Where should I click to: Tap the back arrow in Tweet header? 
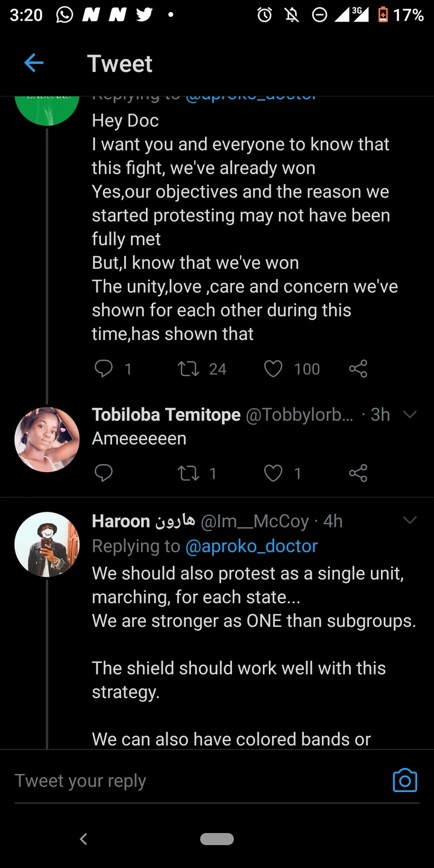coord(34,63)
